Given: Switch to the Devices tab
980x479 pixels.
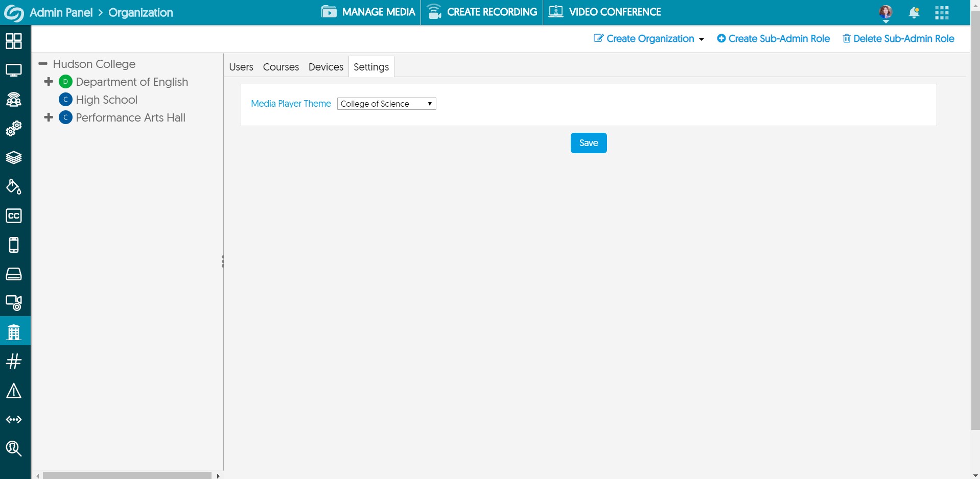Looking at the screenshot, I should (x=326, y=67).
